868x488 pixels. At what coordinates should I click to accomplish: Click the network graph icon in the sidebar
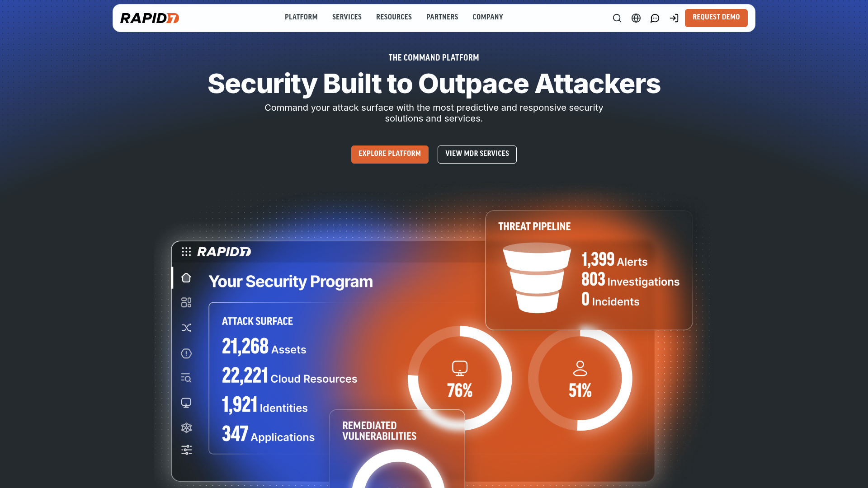pos(186,428)
